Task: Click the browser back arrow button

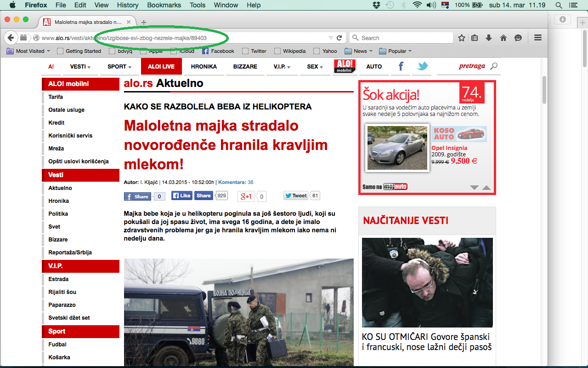Action: (11, 38)
